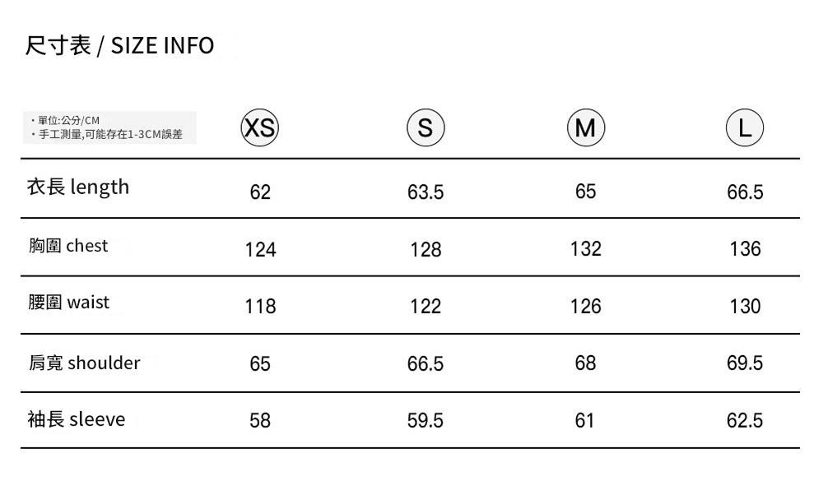Select L length value 66.5
Screen dimensions: 823x504
point(745,192)
